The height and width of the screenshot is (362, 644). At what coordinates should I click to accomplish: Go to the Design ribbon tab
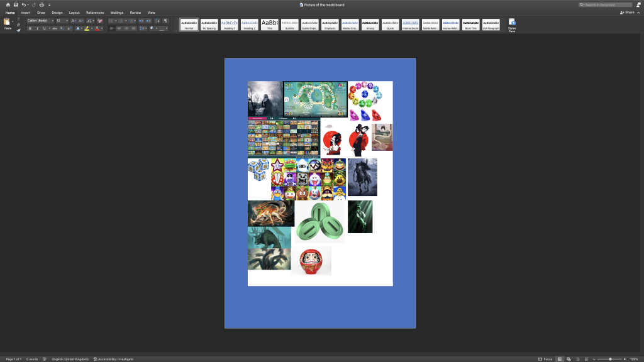pyautogui.click(x=57, y=13)
